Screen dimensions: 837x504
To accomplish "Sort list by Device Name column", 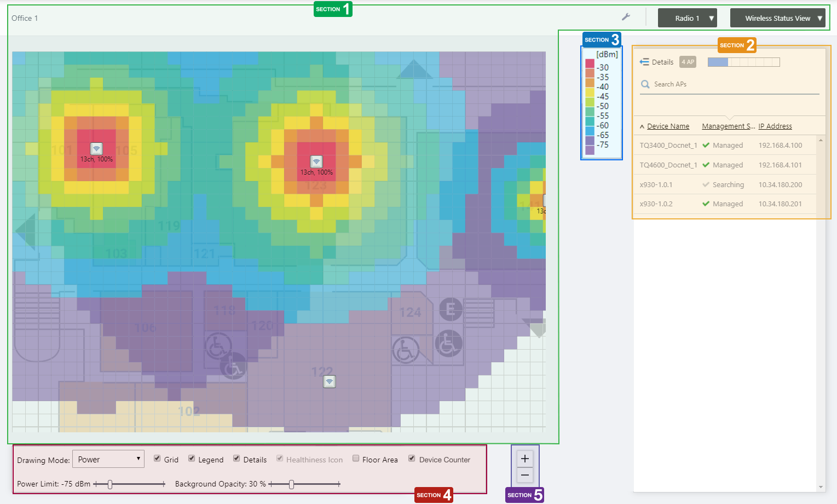I will [668, 126].
